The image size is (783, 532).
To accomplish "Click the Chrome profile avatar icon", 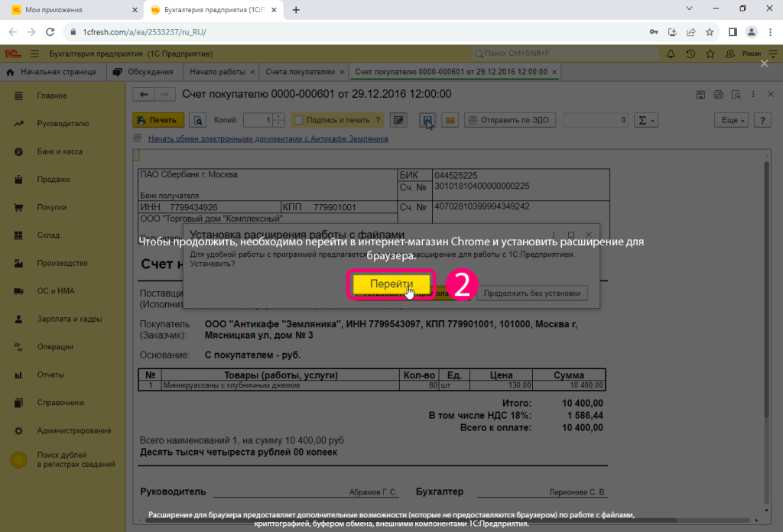I will click(x=751, y=32).
